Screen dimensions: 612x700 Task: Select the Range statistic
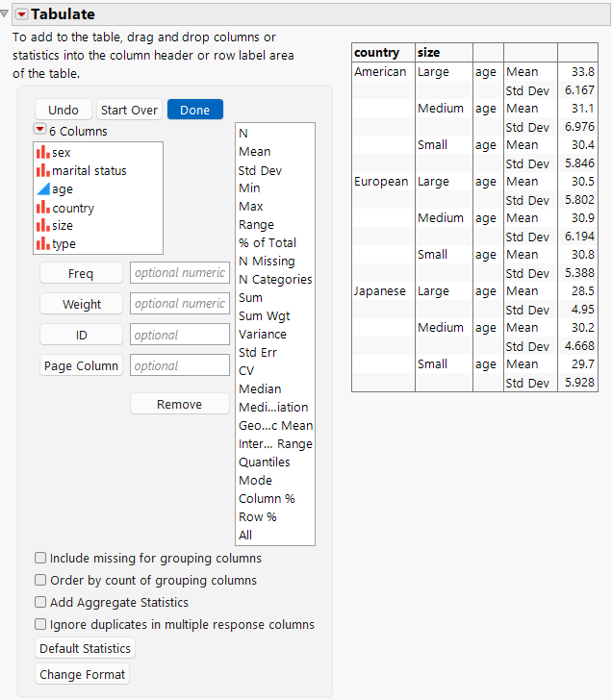(x=256, y=225)
